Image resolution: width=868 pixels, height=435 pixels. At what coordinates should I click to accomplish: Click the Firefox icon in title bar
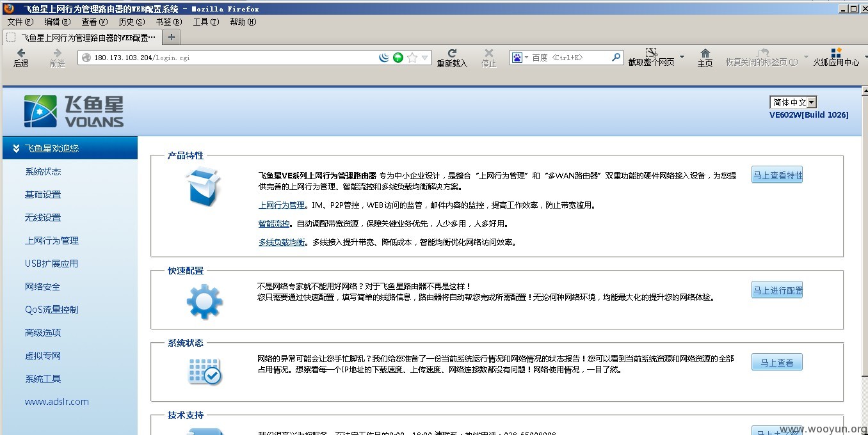point(9,9)
